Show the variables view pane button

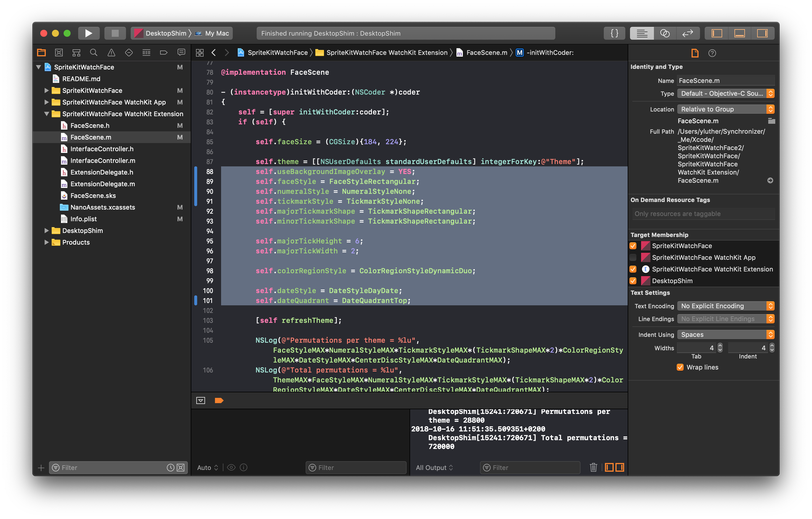coord(609,467)
